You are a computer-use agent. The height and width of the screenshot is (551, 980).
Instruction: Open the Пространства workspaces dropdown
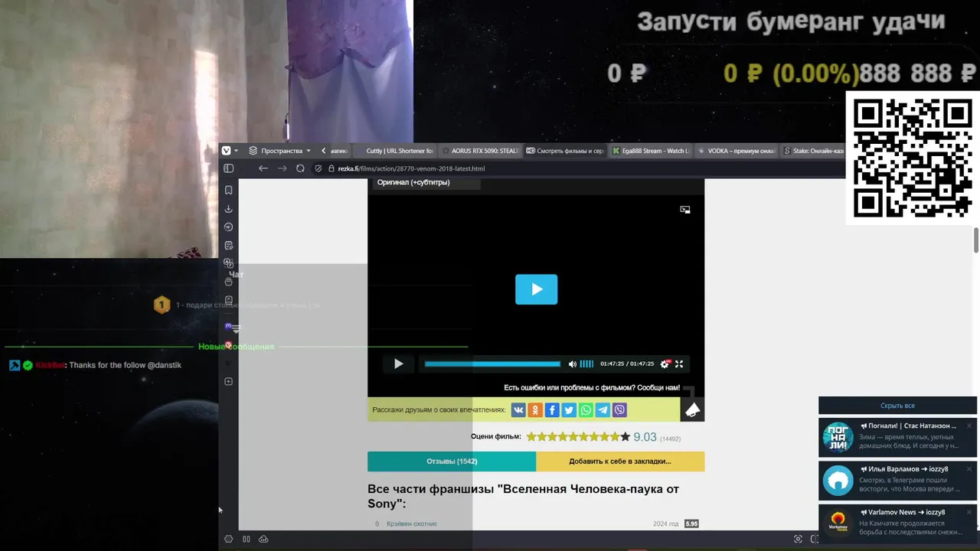280,151
